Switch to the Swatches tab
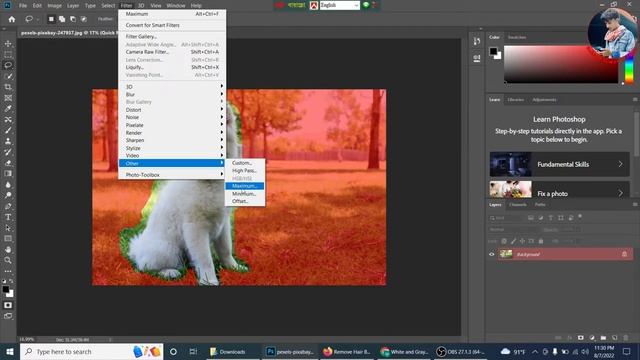The height and width of the screenshot is (360, 640). pos(517,37)
